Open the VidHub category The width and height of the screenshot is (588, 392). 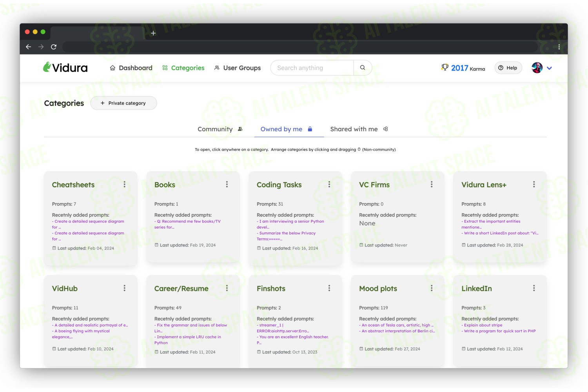pyautogui.click(x=65, y=289)
